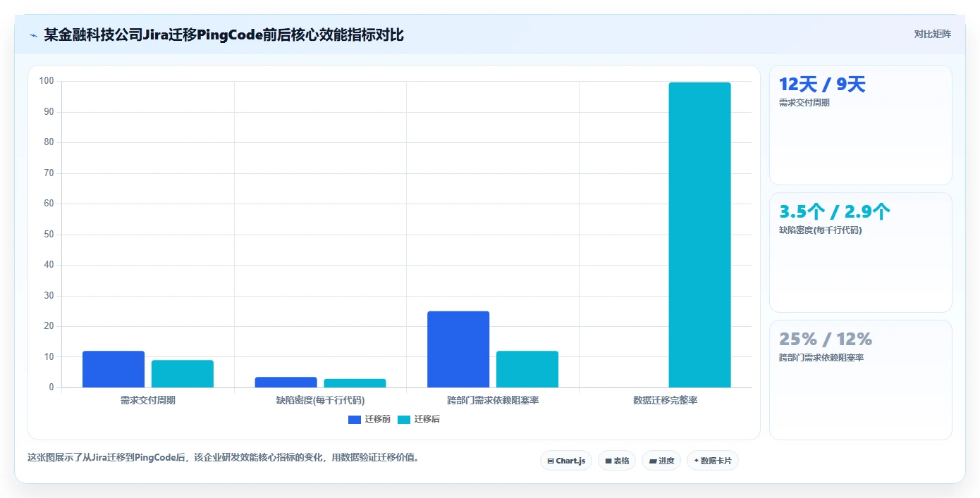This screenshot has width=980, height=498.
Task: Click the 迁移前 bar for 跨部门需求依赖阻塞率
Action: click(x=458, y=349)
